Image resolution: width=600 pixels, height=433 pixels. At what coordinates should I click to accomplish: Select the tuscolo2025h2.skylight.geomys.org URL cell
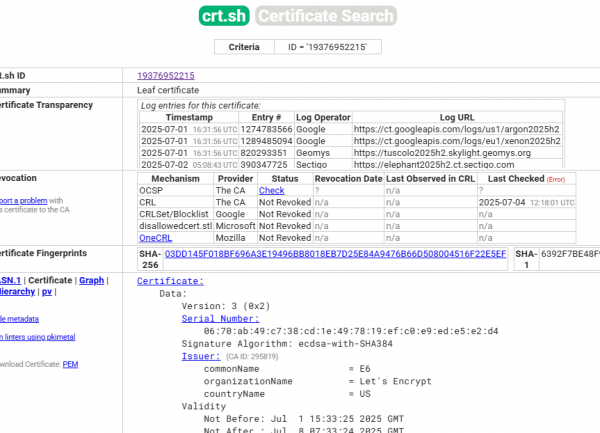click(x=457, y=153)
